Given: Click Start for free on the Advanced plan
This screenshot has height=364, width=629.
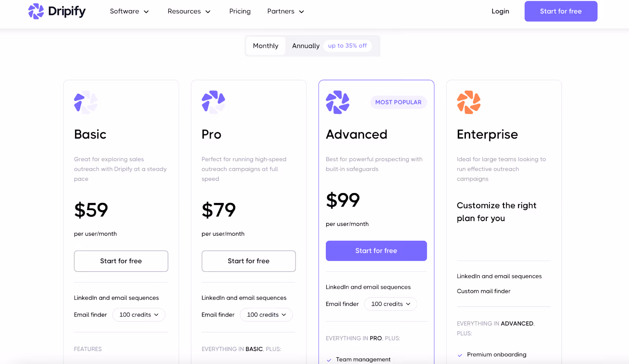Looking at the screenshot, I should pos(376,251).
